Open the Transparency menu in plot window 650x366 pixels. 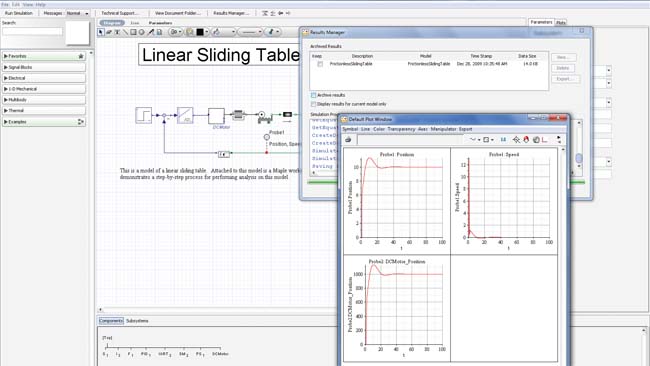click(401, 129)
